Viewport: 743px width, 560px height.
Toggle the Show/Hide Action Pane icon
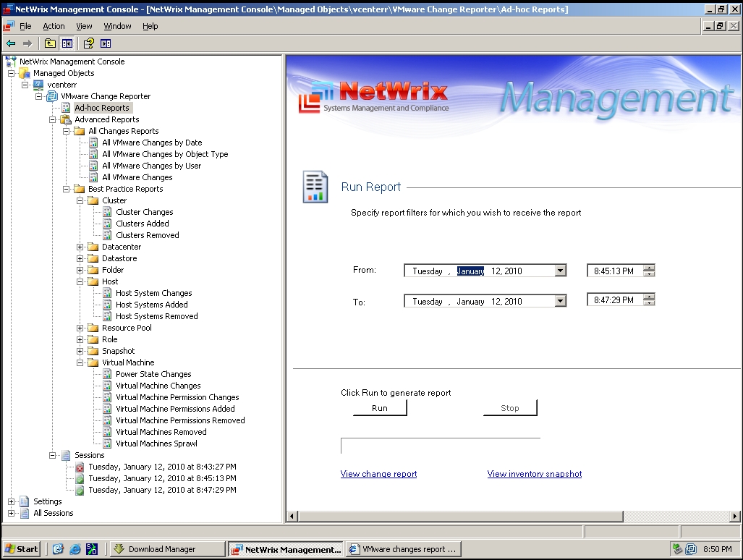(106, 43)
